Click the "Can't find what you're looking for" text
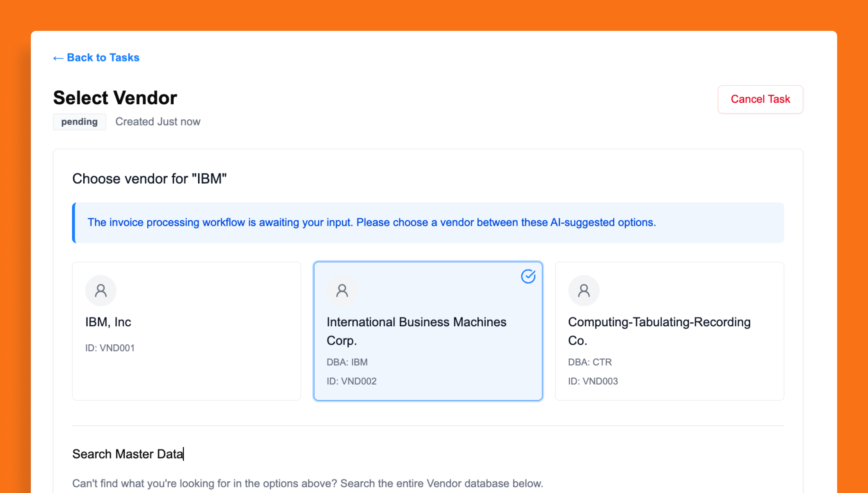 point(307,483)
